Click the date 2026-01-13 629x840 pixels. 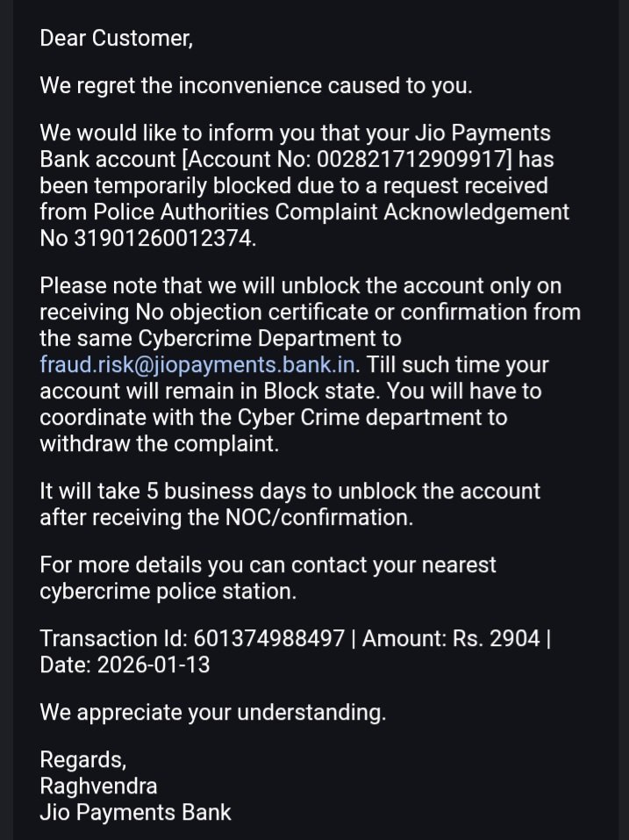[x=154, y=664]
